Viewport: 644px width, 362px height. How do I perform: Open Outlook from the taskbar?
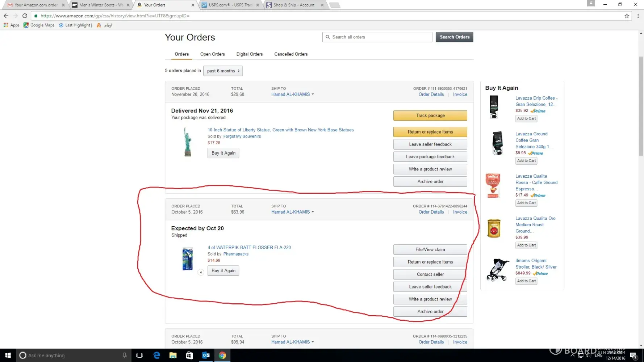(206, 355)
